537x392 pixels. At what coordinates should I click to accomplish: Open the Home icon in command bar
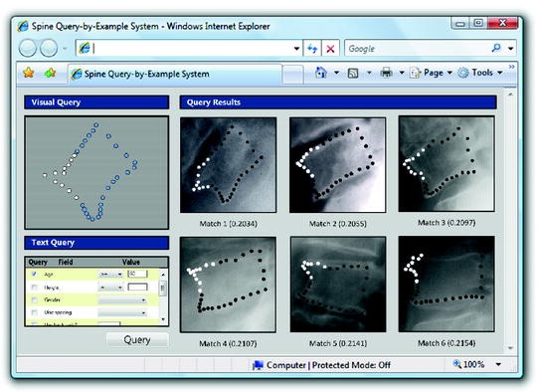click(x=321, y=73)
